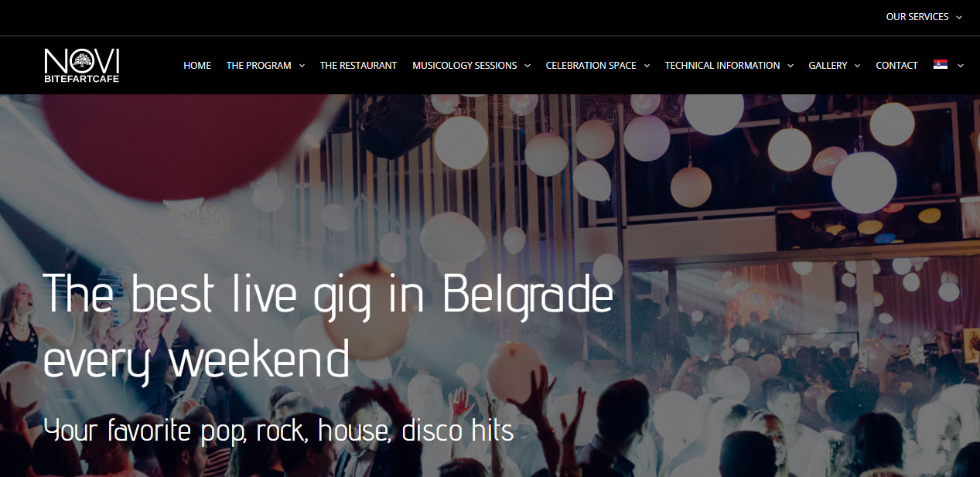Open The Restaurant page
The height and width of the screenshot is (477, 980).
pos(358,66)
